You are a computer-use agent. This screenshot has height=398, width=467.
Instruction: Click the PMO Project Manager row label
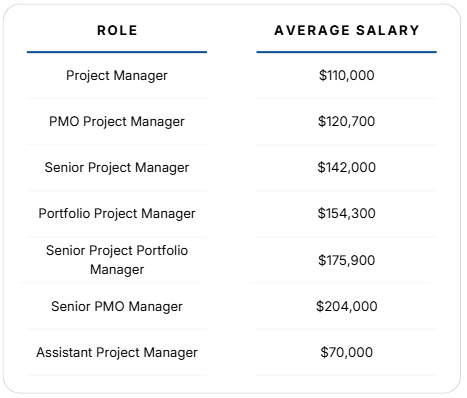(x=117, y=121)
